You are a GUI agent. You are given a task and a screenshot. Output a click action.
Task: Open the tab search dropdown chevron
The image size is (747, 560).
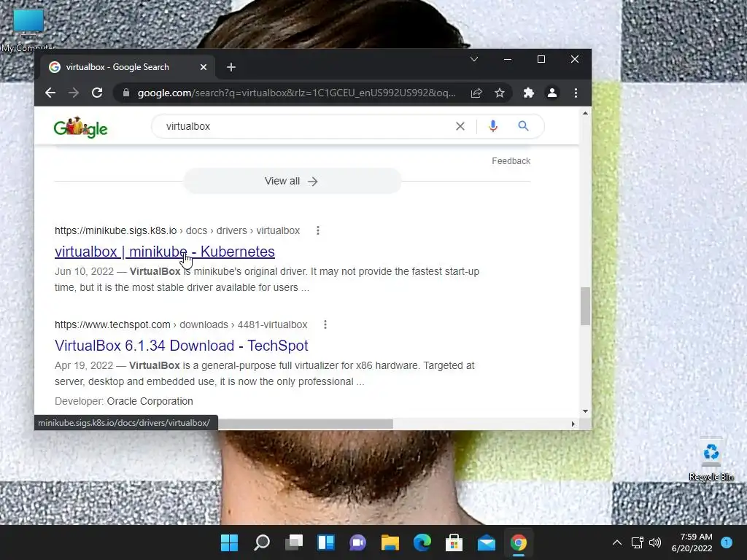(x=474, y=59)
